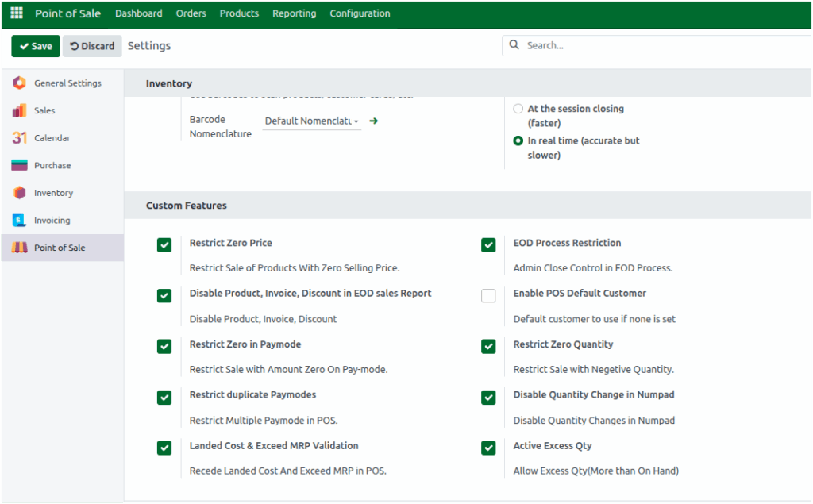Click the search magnifier icon
The image size is (813, 504).
(513, 45)
